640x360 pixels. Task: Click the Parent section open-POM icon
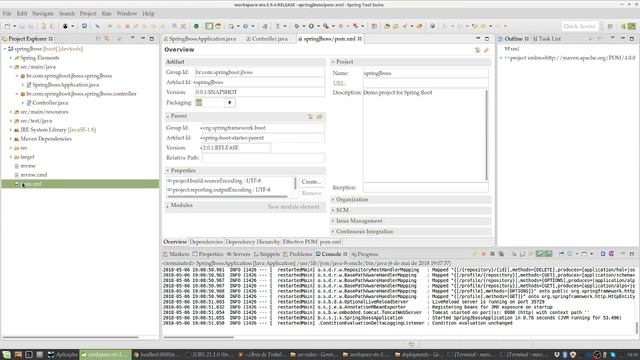pos(319,116)
